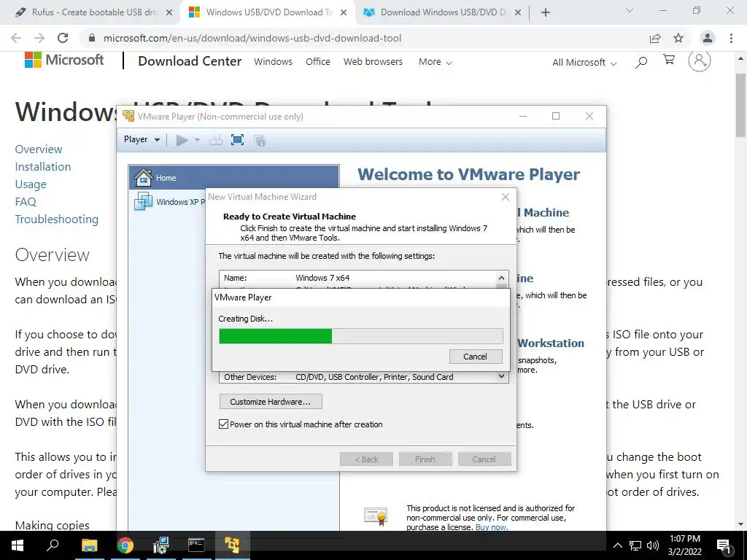Click the Microsoft search magnifier icon

pos(641,61)
